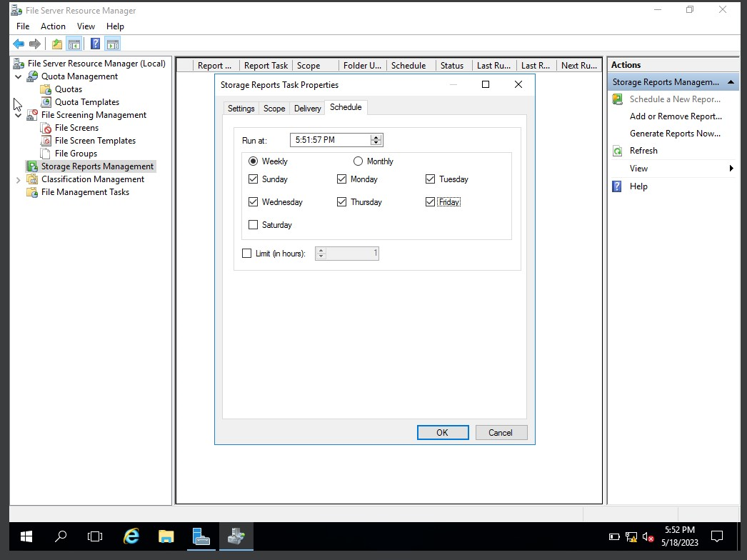Switch to the Delivery tab
This screenshot has height=560, width=747.
pyautogui.click(x=307, y=108)
